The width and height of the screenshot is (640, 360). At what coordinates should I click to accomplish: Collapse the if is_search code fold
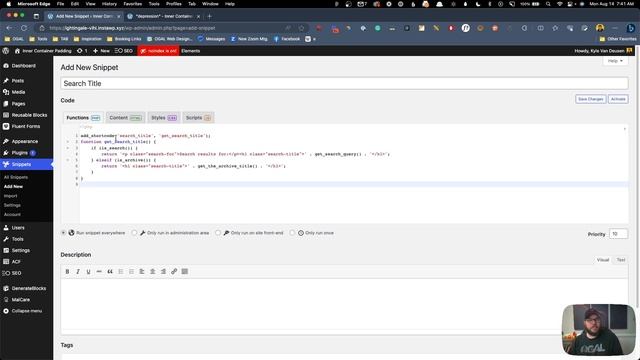[68, 148]
